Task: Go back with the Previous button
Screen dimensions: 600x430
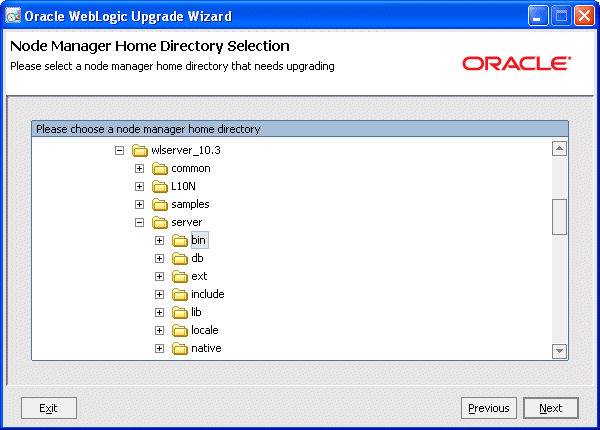Action: coord(489,408)
